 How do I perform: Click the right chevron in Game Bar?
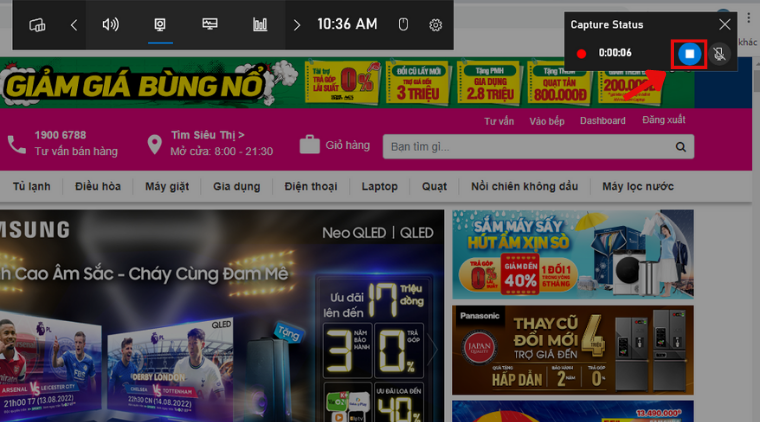(x=297, y=25)
